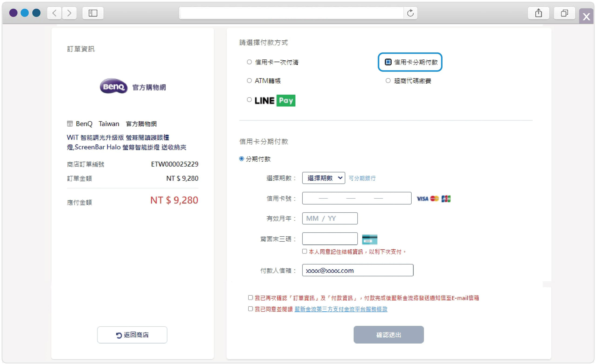Focus the MM / YY expiry field

pos(330,218)
